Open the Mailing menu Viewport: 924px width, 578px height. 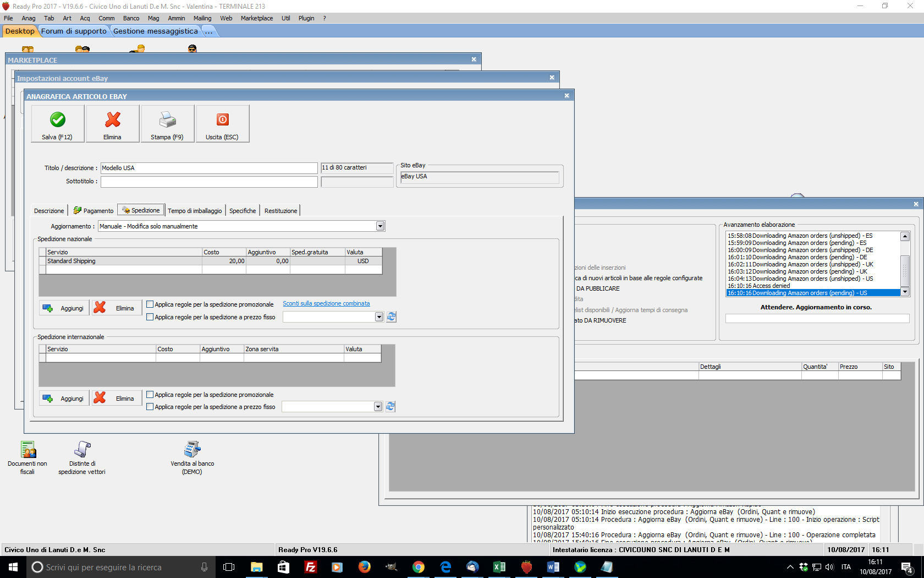(x=202, y=18)
